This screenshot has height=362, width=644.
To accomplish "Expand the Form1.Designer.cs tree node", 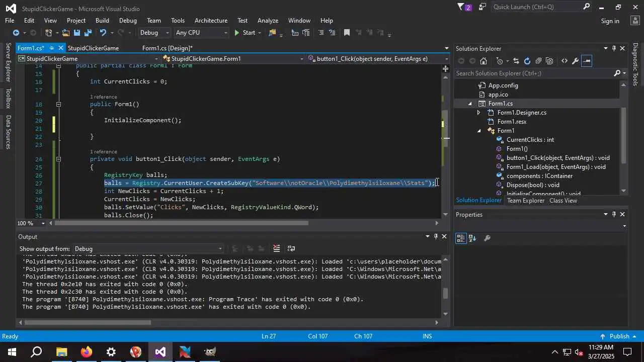I will pyautogui.click(x=478, y=113).
